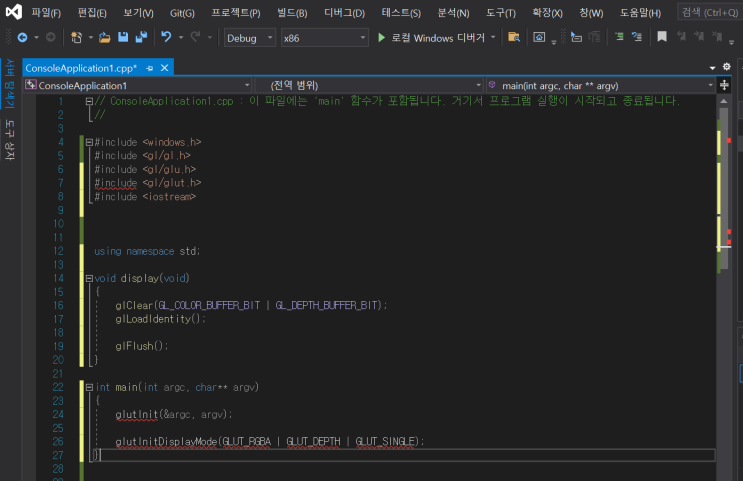Screen dimensions: 743x481
Task: Collapse the comment block on line 1
Action: click(x=89, y=101)
